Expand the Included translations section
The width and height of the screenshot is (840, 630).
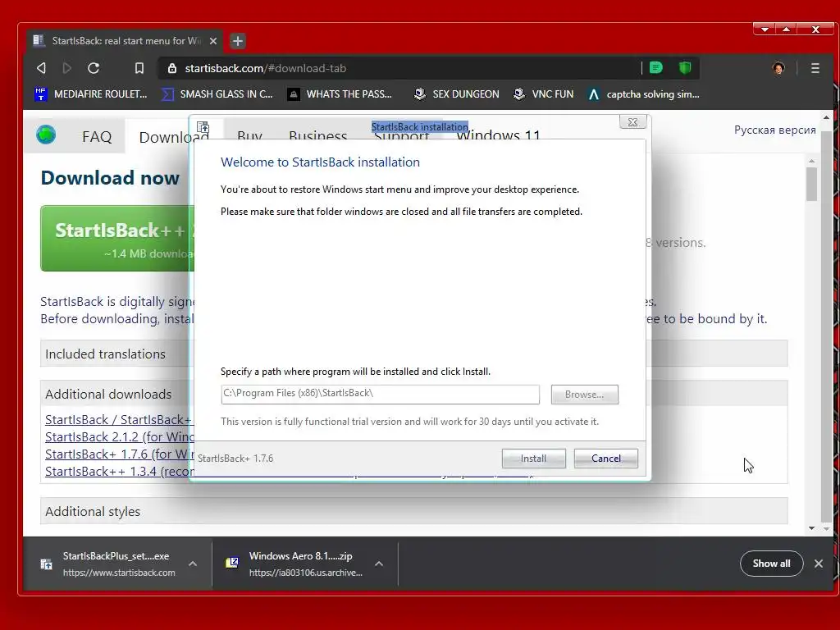[414, 354]
